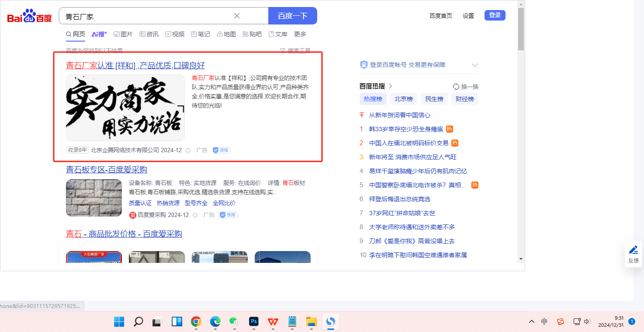
Task: Expand the account protection chevron
Action: (x=475, y=65)
